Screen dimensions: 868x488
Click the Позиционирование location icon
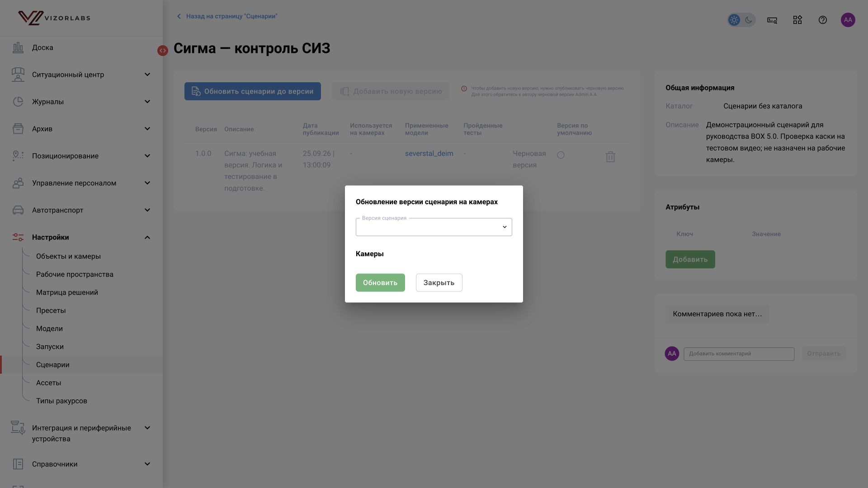[x=18, y=156]
